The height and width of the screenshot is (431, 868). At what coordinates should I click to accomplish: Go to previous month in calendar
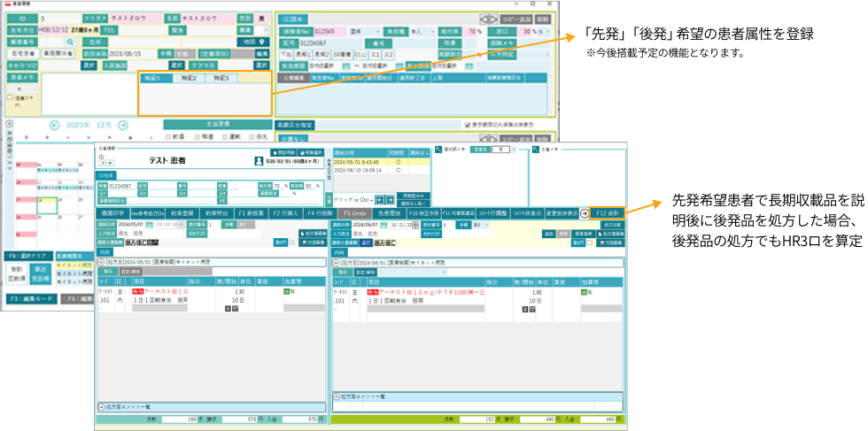[55, 125]
